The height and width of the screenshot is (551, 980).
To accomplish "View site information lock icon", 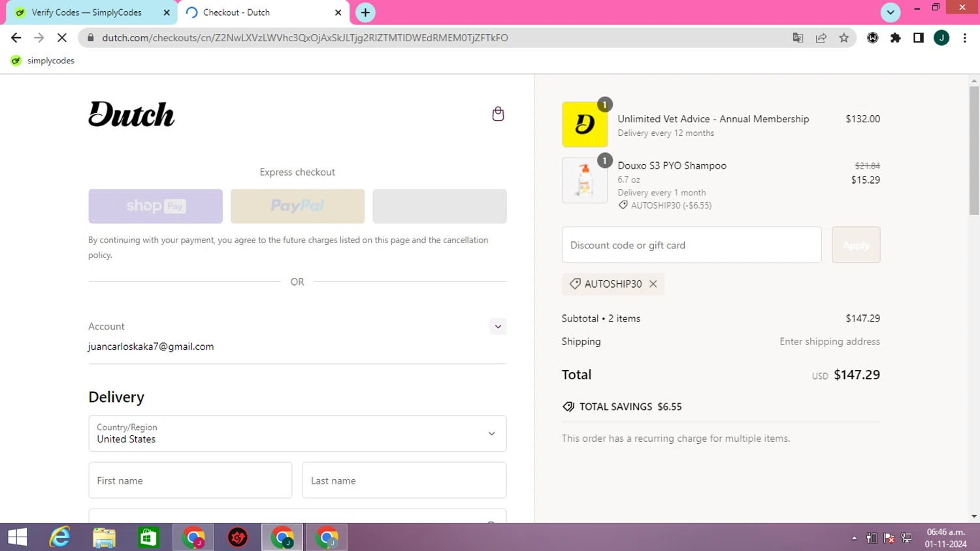I will click(91, 38).
